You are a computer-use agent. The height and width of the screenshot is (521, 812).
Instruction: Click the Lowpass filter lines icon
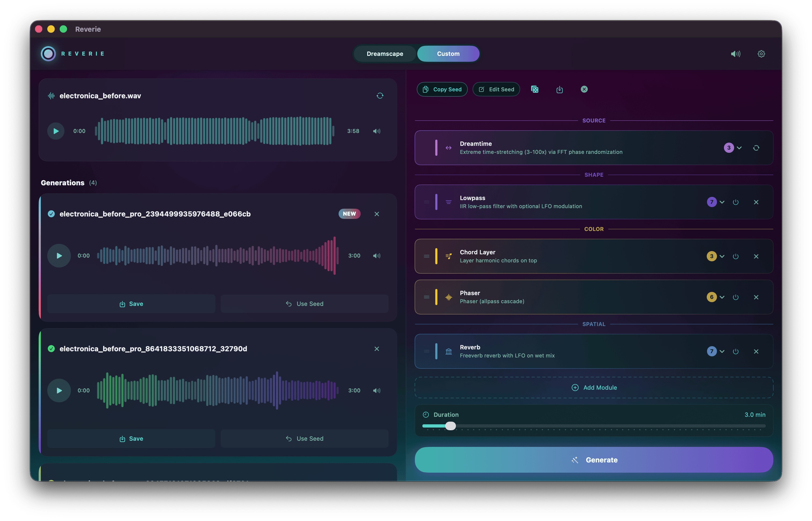(448, 202)
